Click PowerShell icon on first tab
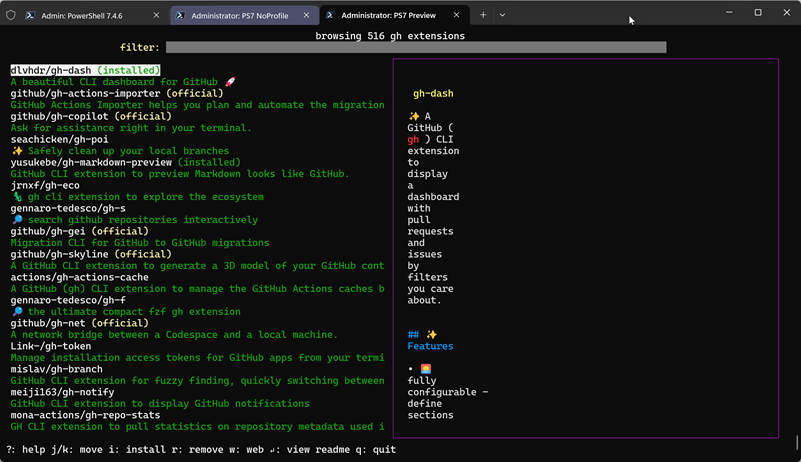This screenshot has height=462, width=801. (30, 15)
